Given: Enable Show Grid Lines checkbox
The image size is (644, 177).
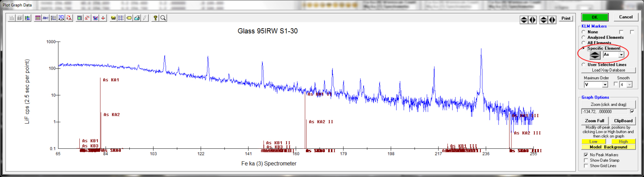Looking at the screenshot, I should click(x=586, y=166).
